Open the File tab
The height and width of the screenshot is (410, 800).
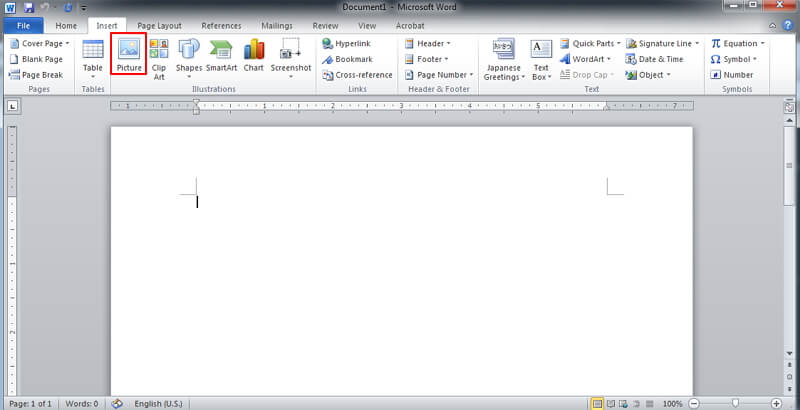click(23, 25)
